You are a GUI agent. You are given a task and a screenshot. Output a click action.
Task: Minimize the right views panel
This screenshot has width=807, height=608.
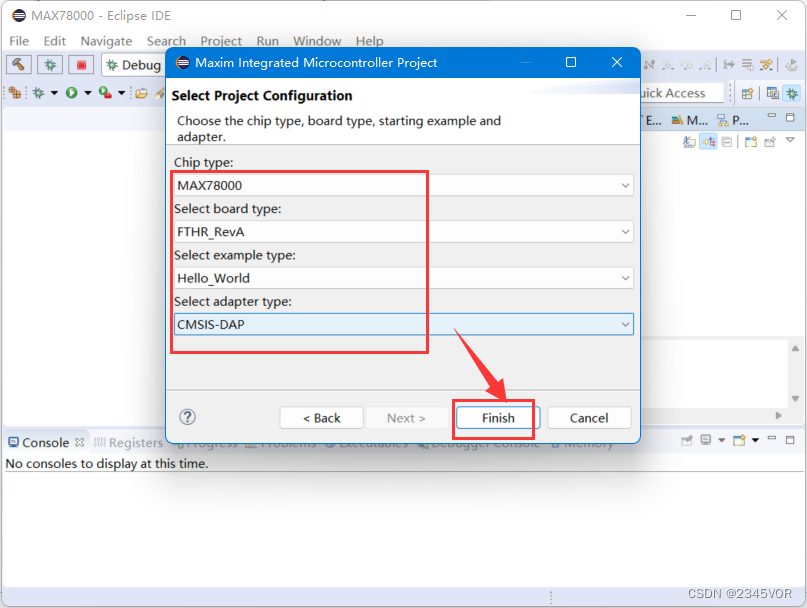771,116
